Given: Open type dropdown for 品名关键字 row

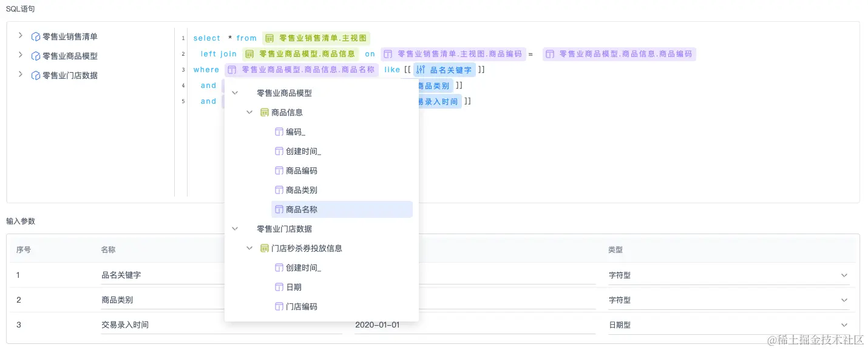Looking at the screenshot, I should click(728, 275).
